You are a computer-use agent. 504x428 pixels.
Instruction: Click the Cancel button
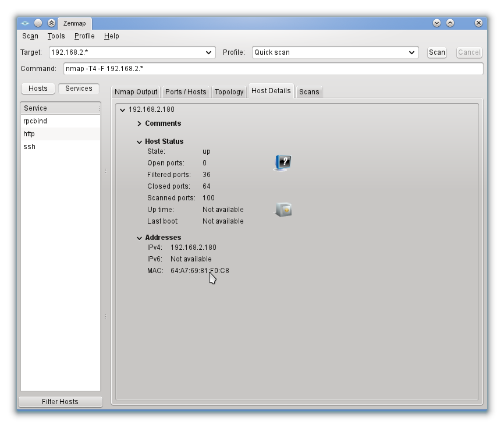coord(469,52)
